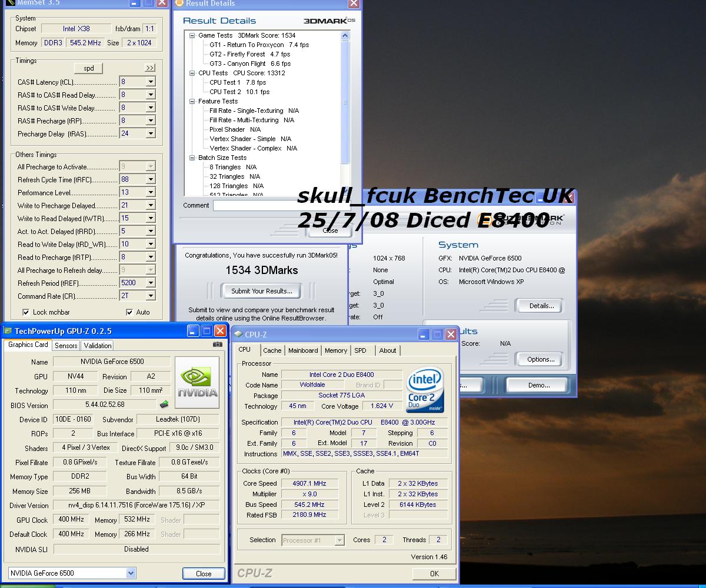The height and width of the screenshot is (588, 706).
Task: Click Submit Your Results button
Action: (261, 291)
